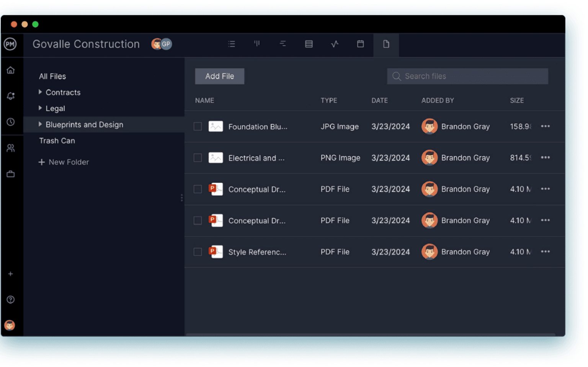
Task: Select the checkbox beside Electrical PNG image
Action: [x=198, y=157]
